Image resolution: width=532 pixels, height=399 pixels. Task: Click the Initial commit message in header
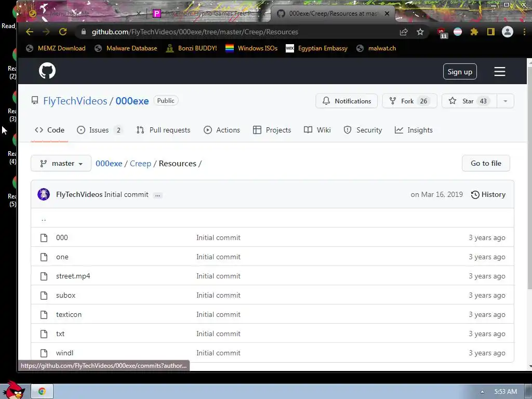pyautogui.click(x=126, y=195)
